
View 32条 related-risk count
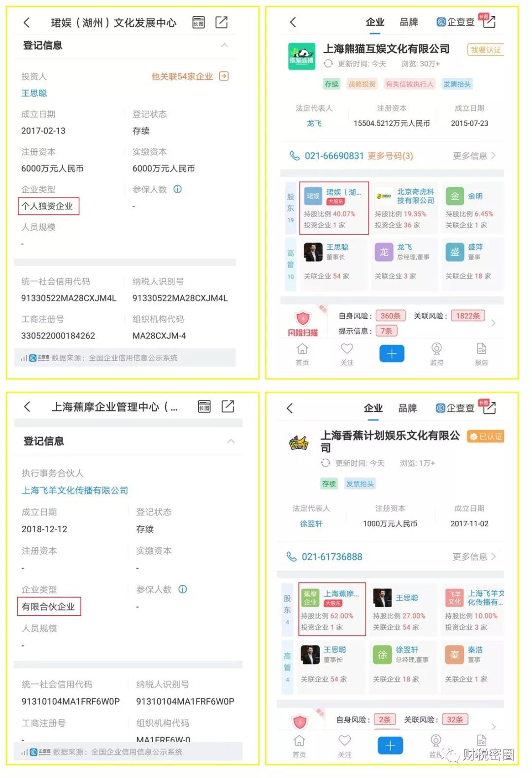(x=455, y=719)
